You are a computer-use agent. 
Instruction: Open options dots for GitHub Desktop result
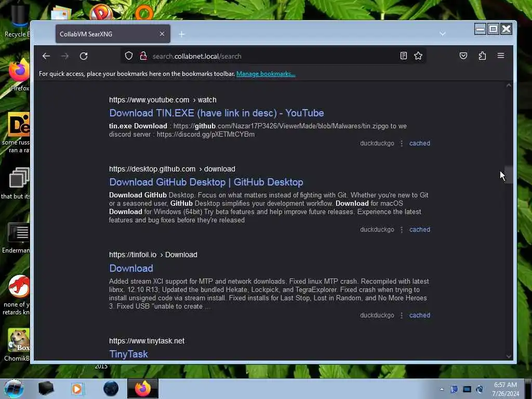(x=402, y=230)
